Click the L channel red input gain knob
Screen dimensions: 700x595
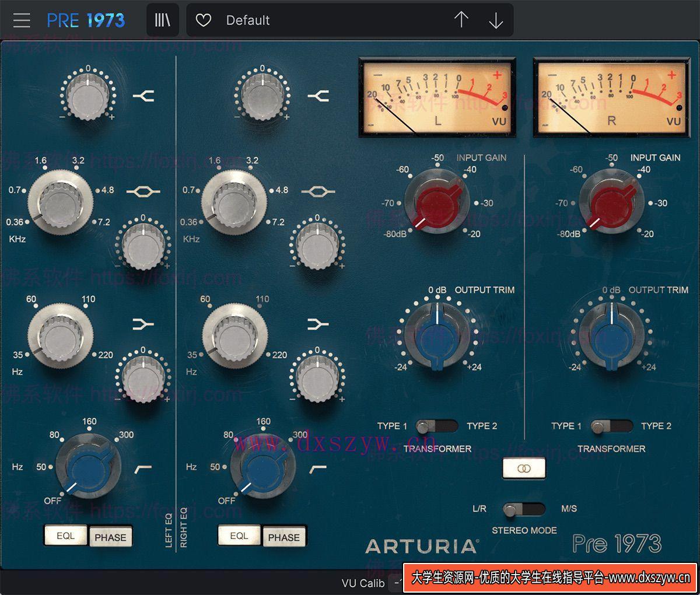437,202
